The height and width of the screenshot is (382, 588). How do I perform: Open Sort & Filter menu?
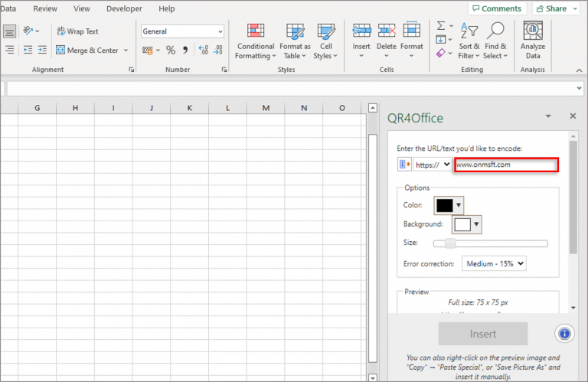(x=469, y=41)
